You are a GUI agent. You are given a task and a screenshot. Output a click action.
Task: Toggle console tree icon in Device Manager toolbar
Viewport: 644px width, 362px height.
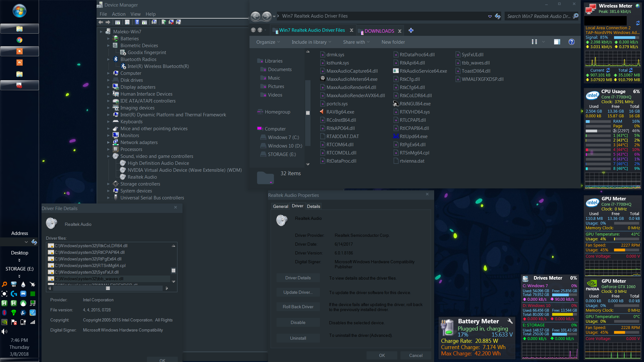(x=117, y=22)
